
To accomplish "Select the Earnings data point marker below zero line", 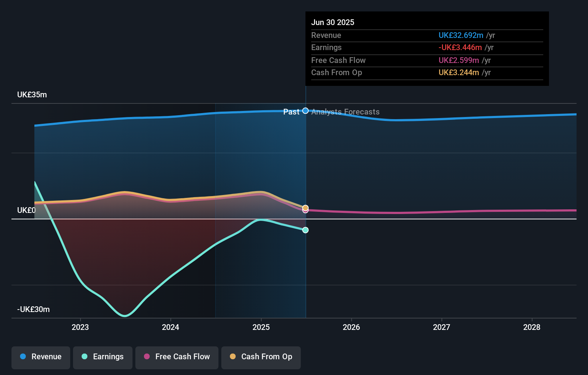I will tap(305, 230).
